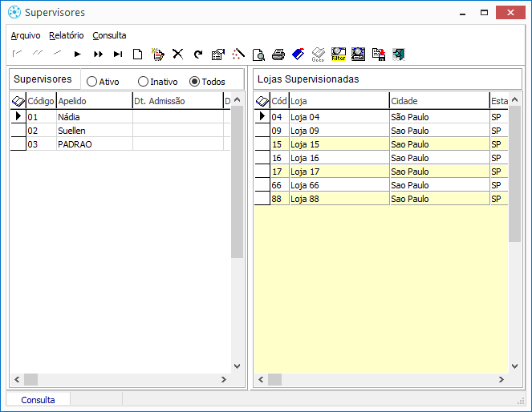The width and height of the screenshot is (532, 412).
Task: Click the printer icon
Action: [278, 55]
